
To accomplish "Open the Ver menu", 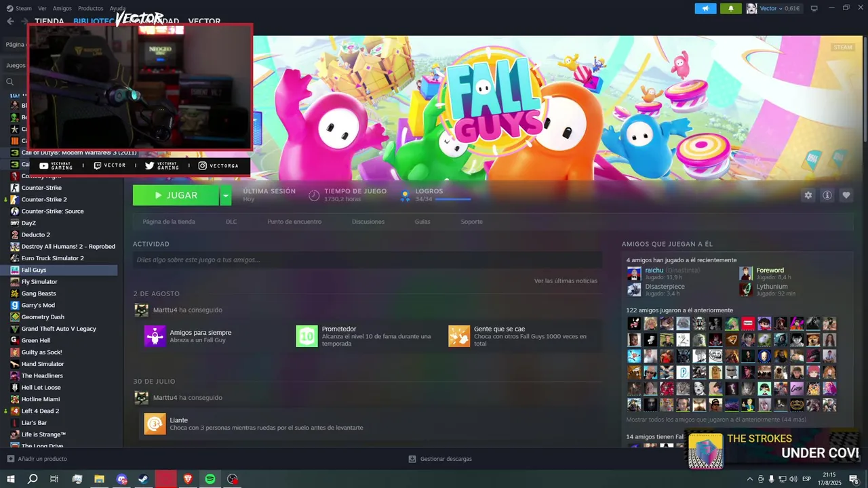I will pyautogui.click(x=42, y=8).
